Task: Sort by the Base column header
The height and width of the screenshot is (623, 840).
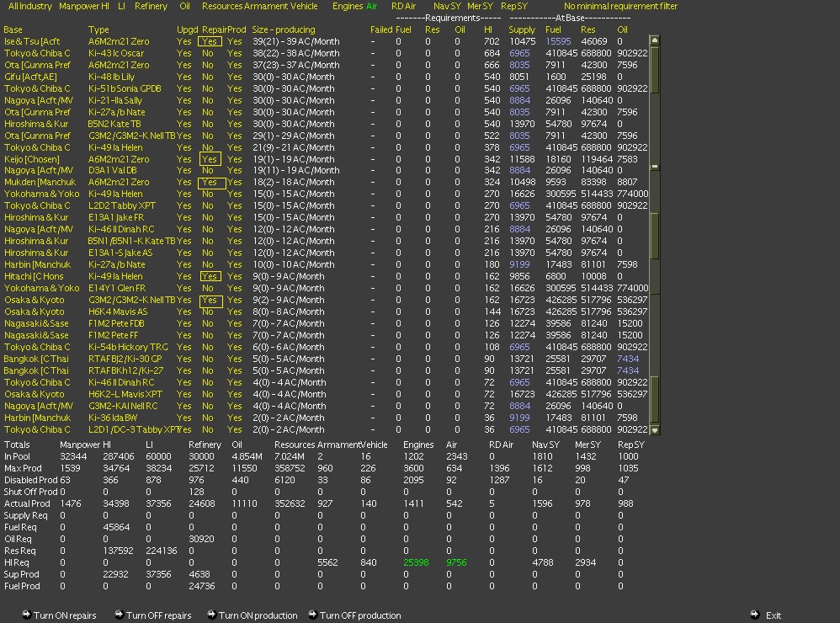Action: [x=13, y=30]
